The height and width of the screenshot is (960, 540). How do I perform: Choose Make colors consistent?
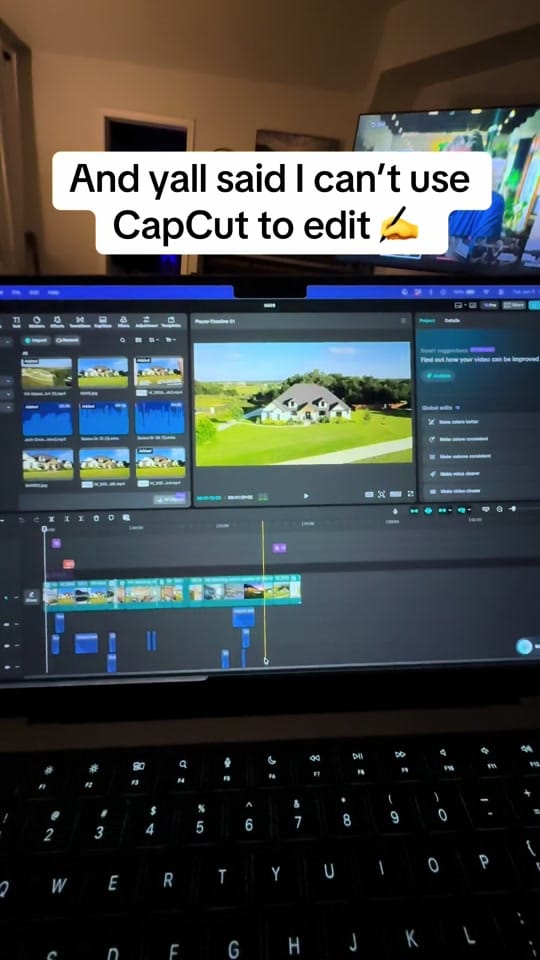[x=481, y=439]
